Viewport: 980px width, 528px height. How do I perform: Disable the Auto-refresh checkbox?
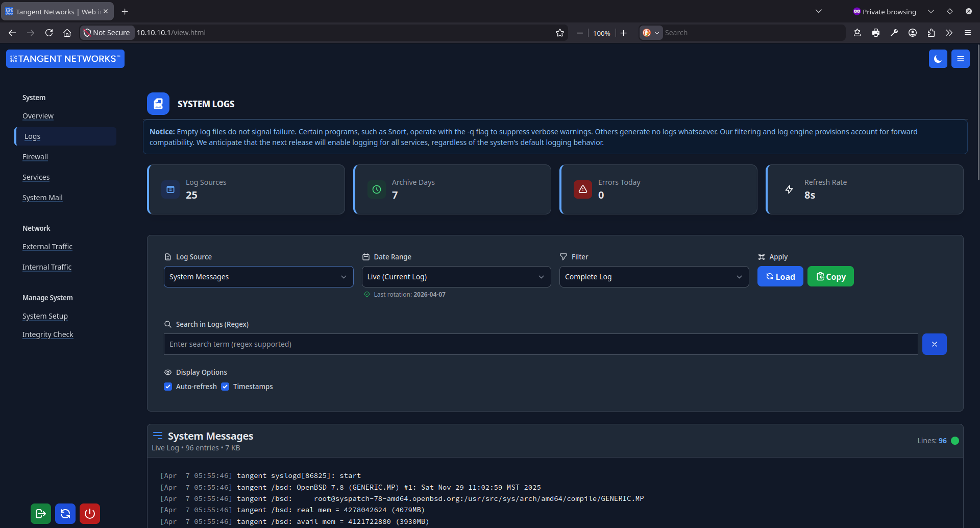pos(168,387)
